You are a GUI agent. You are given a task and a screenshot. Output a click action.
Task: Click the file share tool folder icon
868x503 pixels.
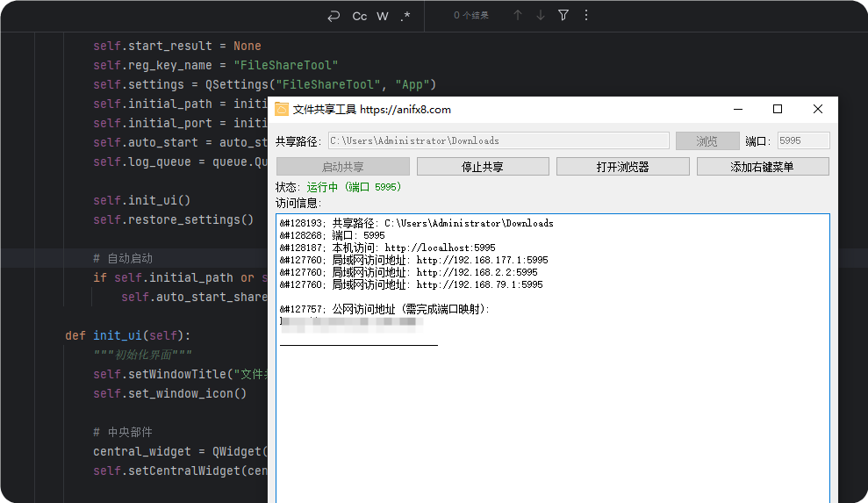click(x=282, y=110)
